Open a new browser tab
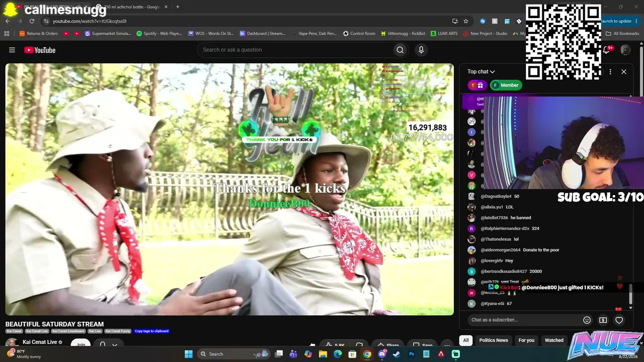The image size is (644, 362). [x=178, y=7]
